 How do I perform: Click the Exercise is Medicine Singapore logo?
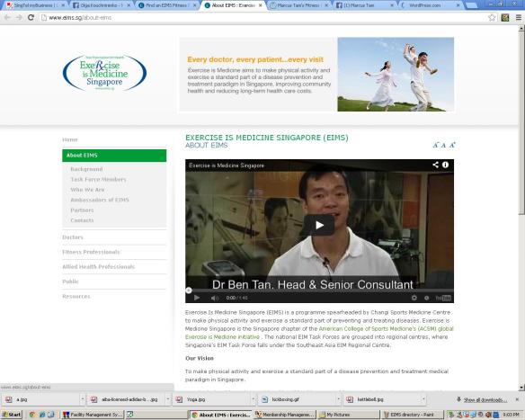[x=104, y=73]
